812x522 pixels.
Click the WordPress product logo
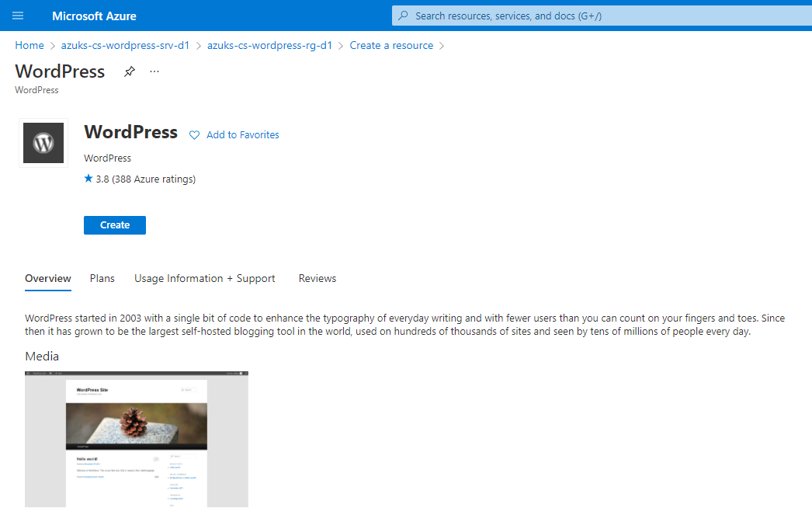(x=43, y=142)
